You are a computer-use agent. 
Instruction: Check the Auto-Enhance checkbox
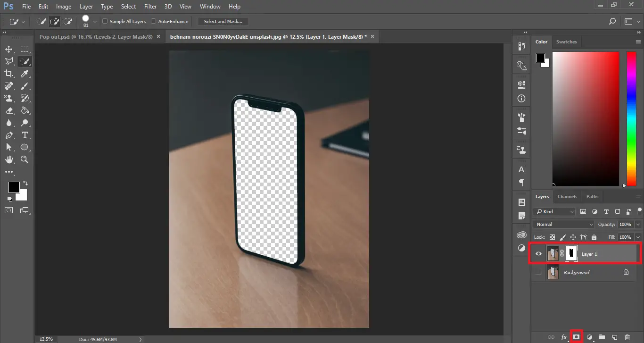154,21
